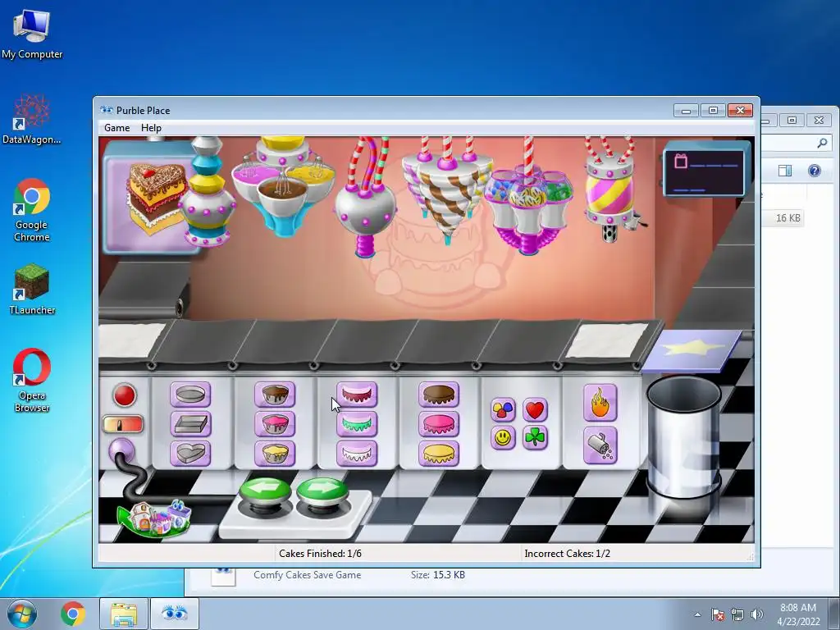Click Chrome icon in taskbar
This screenshot has width=840, height=630.
tap(73, 614)
